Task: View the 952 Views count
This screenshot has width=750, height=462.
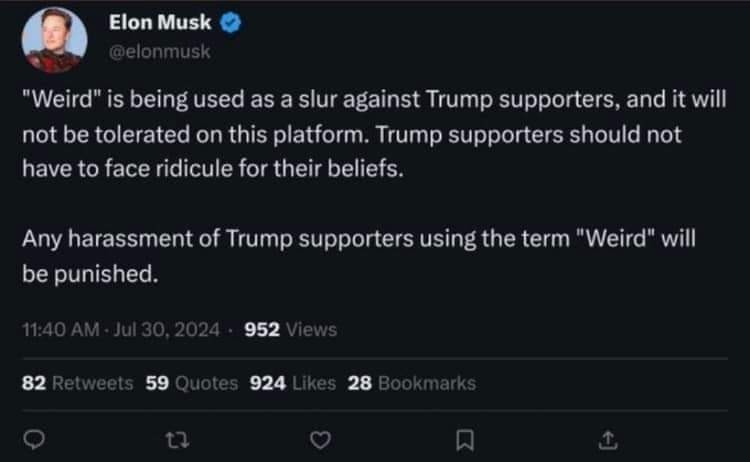Action: 290,329
